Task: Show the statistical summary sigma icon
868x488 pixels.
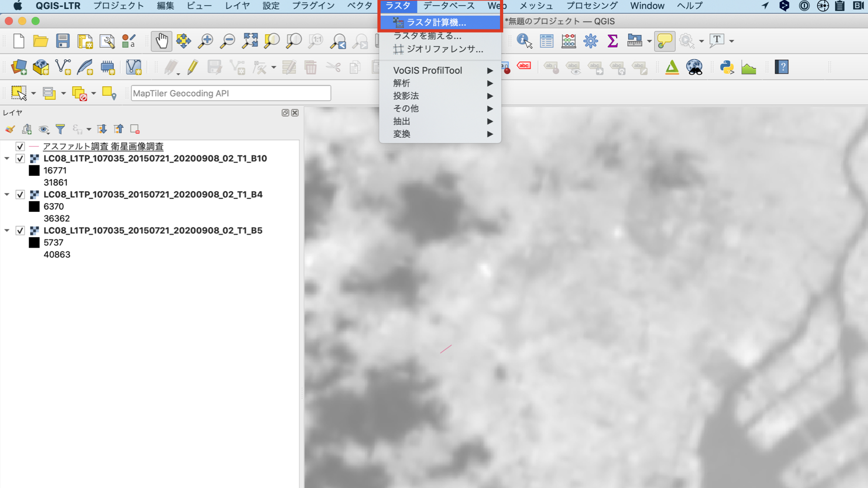Action: coord(613,41)
